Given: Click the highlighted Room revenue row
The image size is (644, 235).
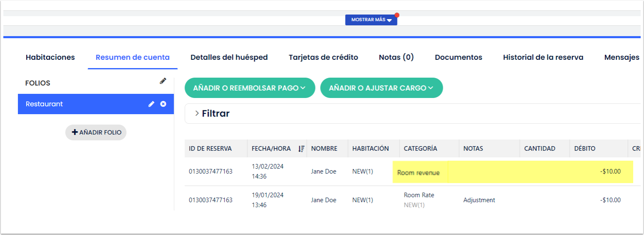Looking at the screenshot, I should click(x=418, y=172).
